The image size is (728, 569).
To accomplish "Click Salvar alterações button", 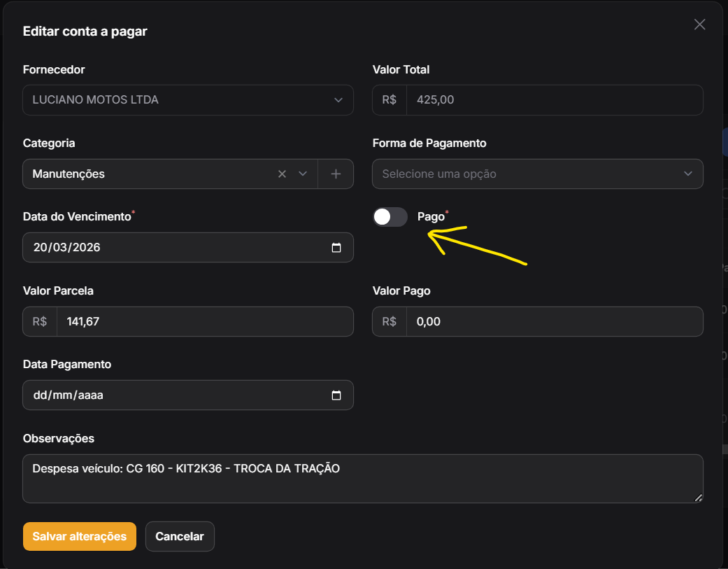I will 80,537.
